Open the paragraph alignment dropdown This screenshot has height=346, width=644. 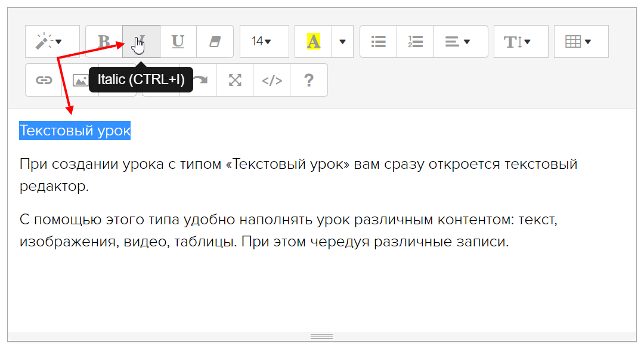pos(460,42)
